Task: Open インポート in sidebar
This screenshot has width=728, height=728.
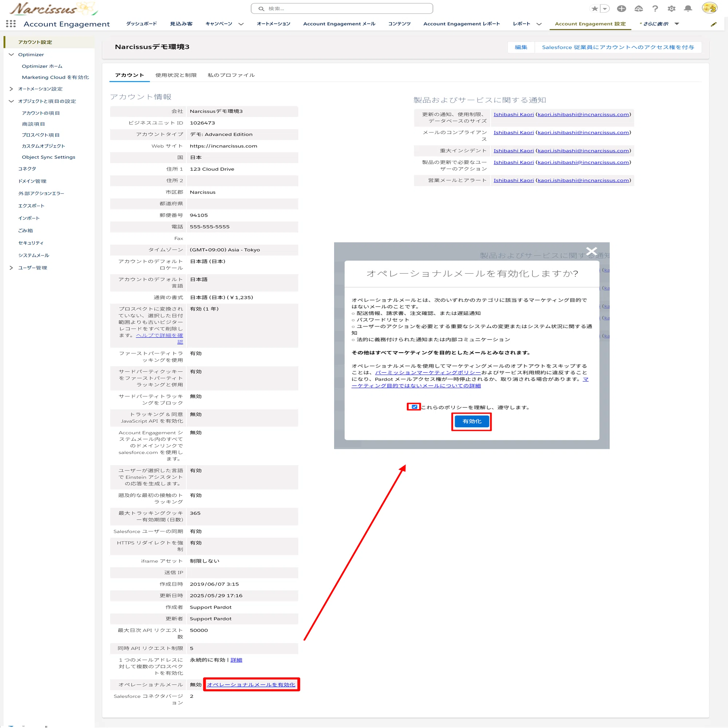Action: coord(29,218)
